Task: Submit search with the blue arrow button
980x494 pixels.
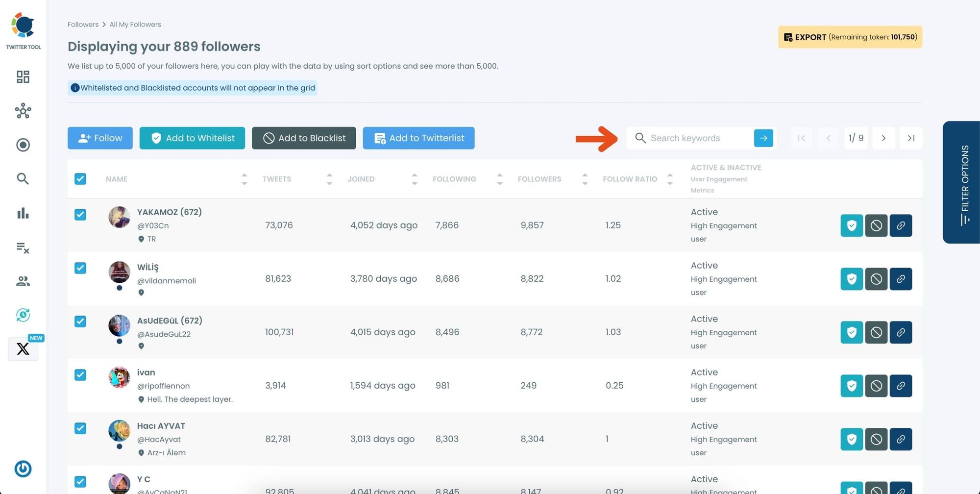Action: 763,138
